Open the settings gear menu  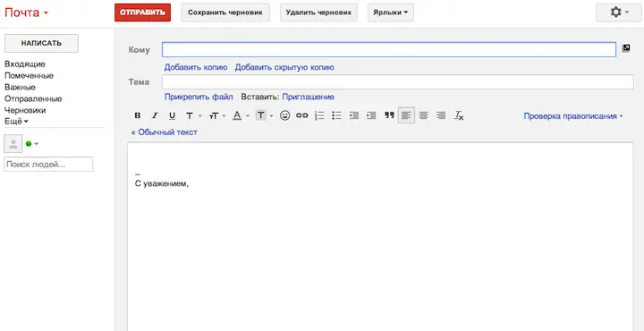tap(619, 13)
